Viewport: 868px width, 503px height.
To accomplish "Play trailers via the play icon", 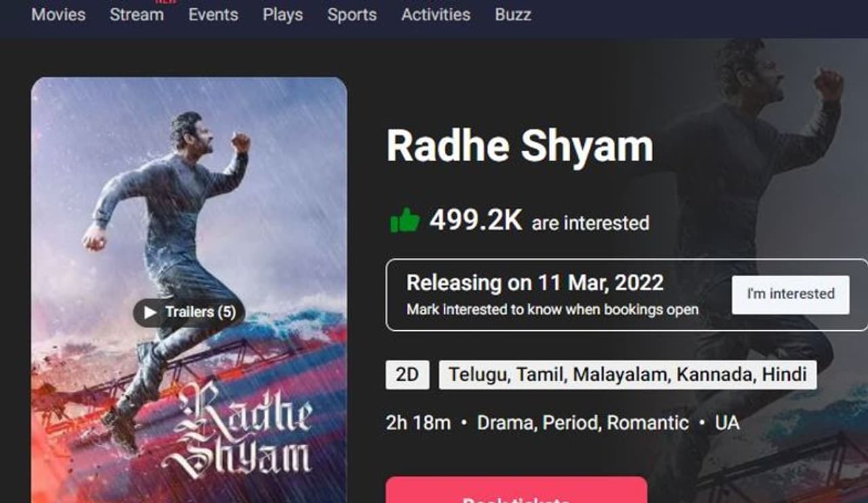I will point(151,313).
